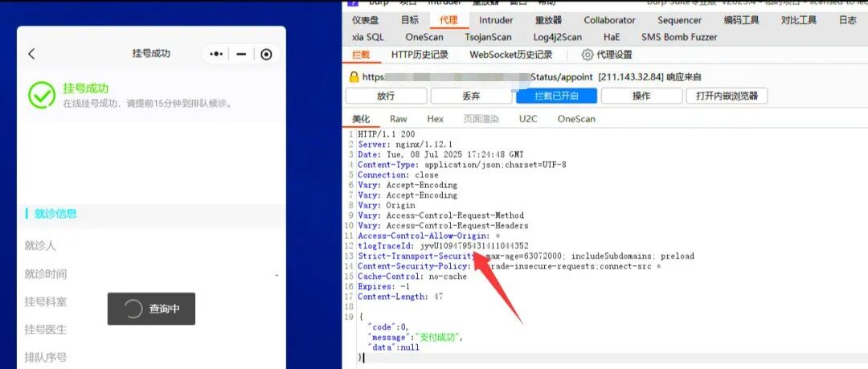The height and width of the screenshot is (369, 868).
Task: Open the xia SQL extension tab
Action: [367, 37]
